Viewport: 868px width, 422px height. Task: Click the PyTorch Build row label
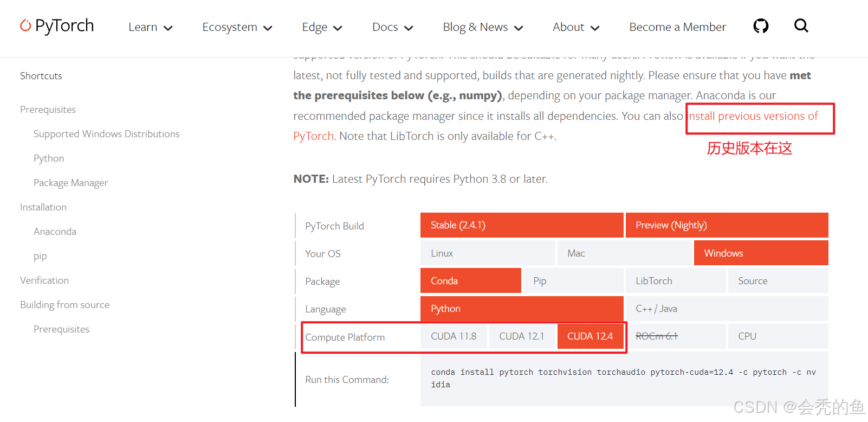[x=334, y=226]
